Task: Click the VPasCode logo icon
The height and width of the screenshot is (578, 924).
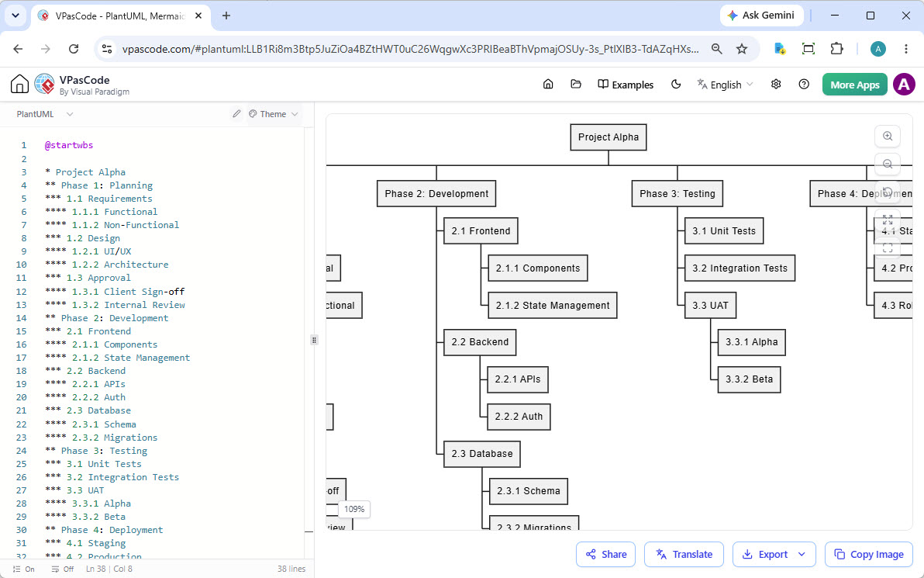Action: click(45, 85)
